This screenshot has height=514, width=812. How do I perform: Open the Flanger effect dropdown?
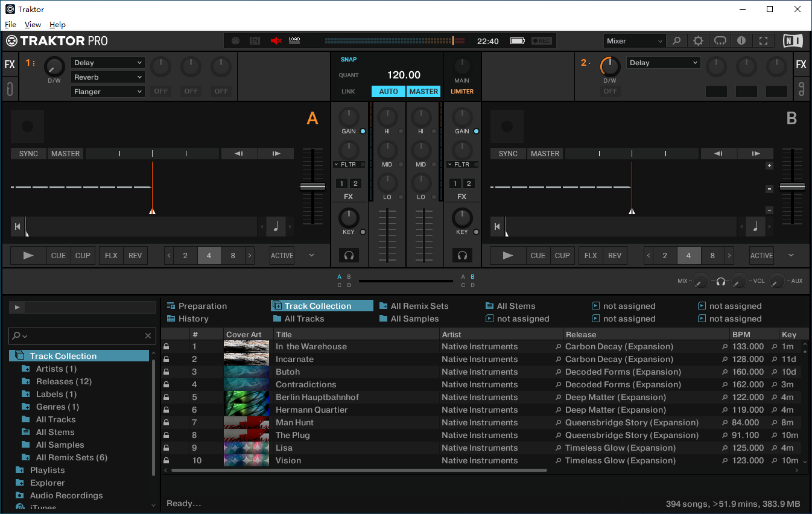coord(108,92)
